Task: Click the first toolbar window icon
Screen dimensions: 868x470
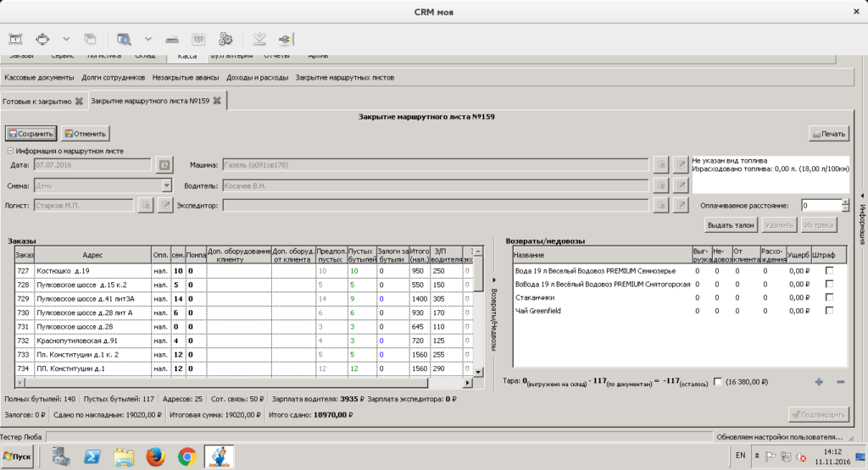Action: (15, 39)
